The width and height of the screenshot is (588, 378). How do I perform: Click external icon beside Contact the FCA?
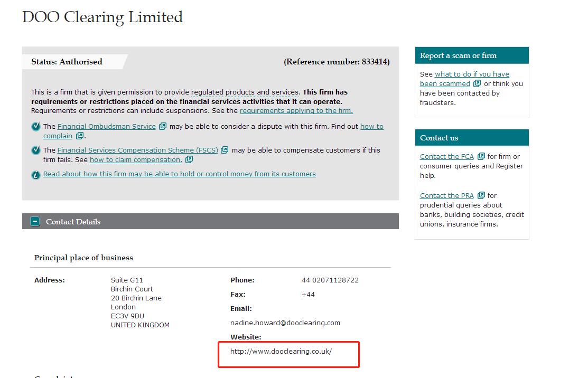click(481, 156)
